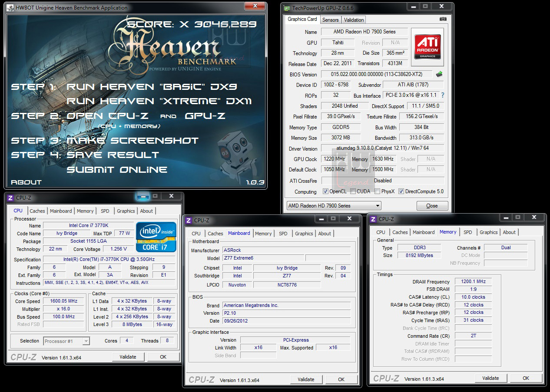Switch to the Validation tab in GPU-Z
The height and width of the screenshot is (392, 550).
[354, 20]
